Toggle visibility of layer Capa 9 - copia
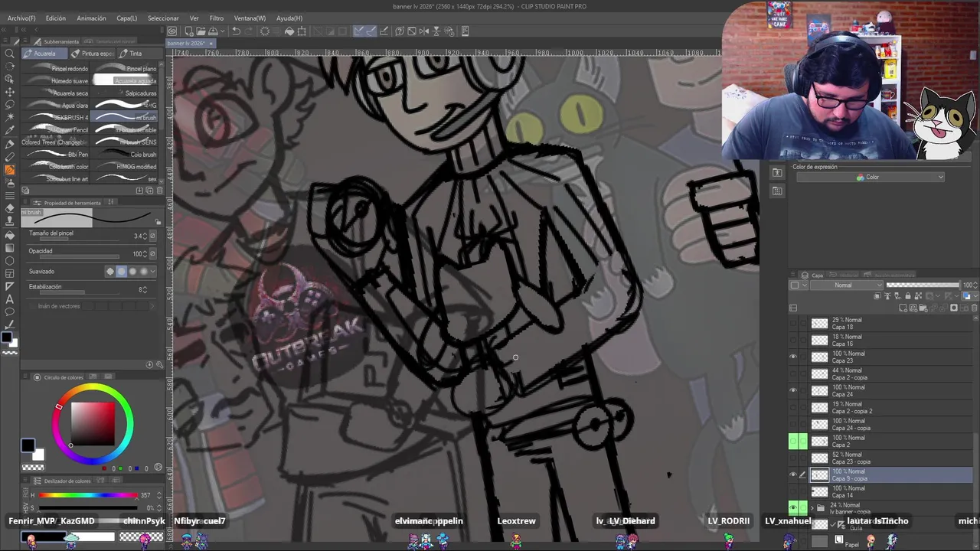Screen dimensions: 980x551 click(793, 474)
